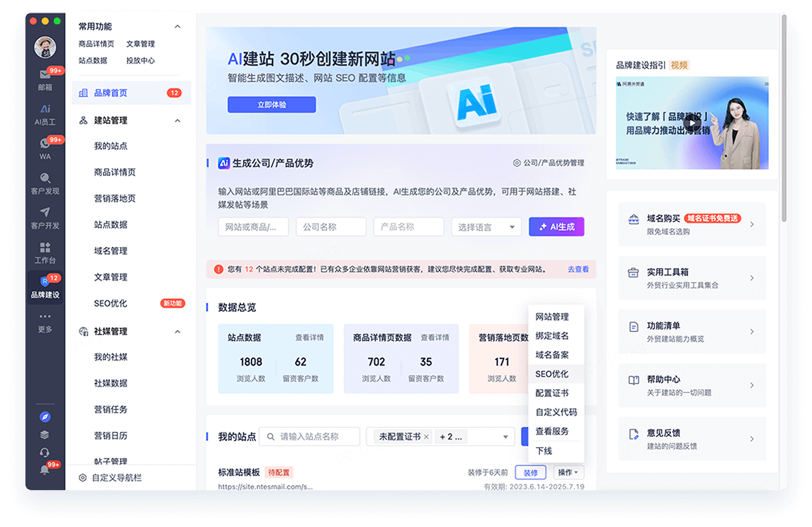Click the 去查看 link

click(577, 269)
